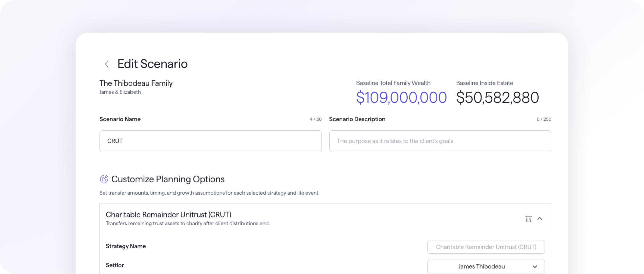Viewport: 644px width, 274px height.
Task: Click the chevron arrow in Settlor dropdown
Action: point(535,266)
